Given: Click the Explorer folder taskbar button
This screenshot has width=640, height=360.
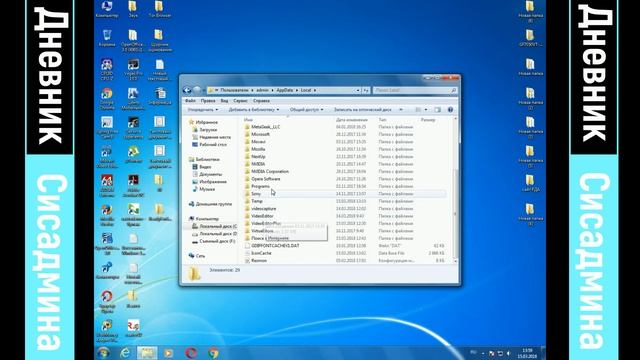Looking at the screenshot, I should pos(147,353).
